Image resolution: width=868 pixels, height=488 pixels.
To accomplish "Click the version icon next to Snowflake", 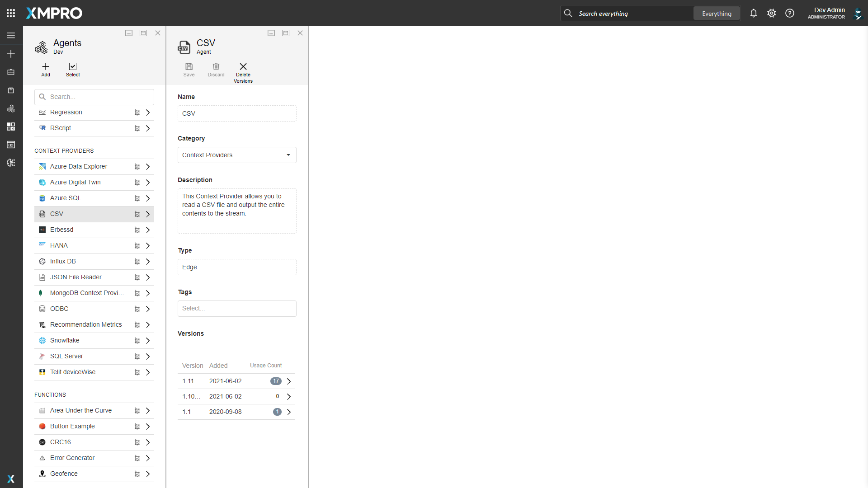I will click(x=137, y=341).
